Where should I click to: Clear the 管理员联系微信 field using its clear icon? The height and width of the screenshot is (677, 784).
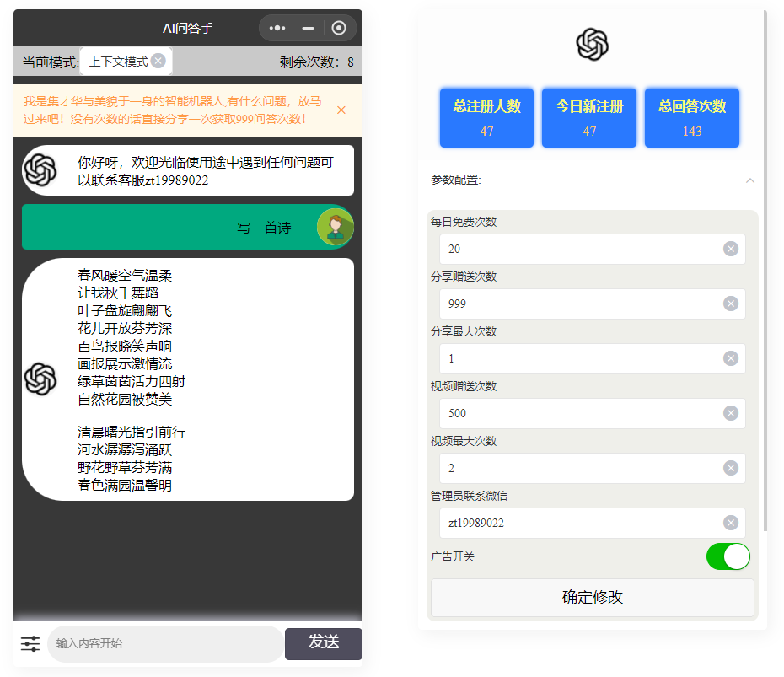[730, 523]
